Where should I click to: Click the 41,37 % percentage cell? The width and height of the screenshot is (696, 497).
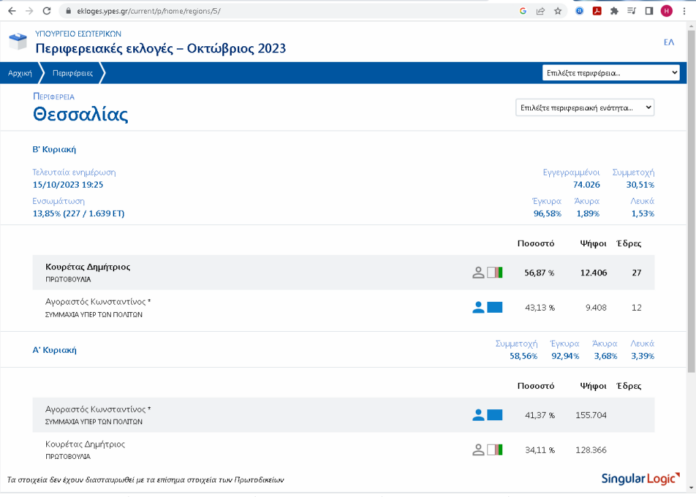coord(540,415)
